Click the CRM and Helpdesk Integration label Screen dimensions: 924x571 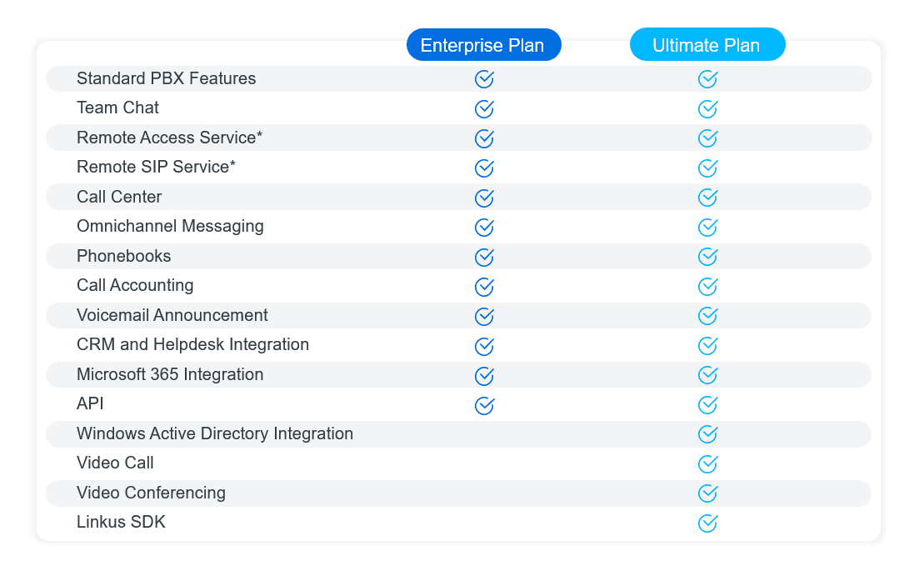[x=192, y=344]
